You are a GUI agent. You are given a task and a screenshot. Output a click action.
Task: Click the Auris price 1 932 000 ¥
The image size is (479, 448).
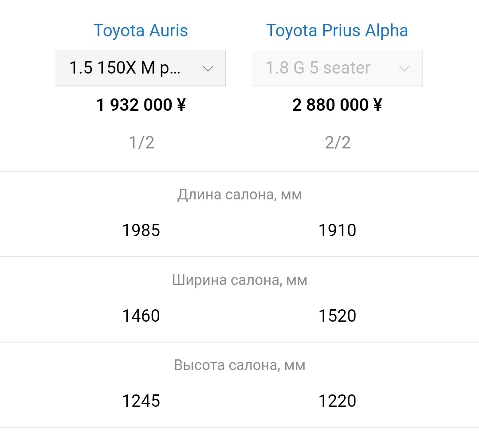(141, 105)
